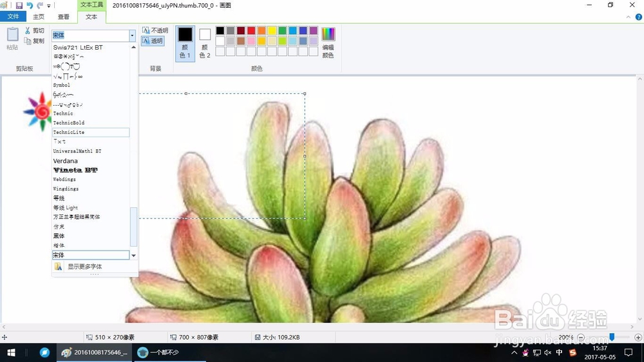Pick the purple color swatch
644x362 pixels.
pos(314,30)
